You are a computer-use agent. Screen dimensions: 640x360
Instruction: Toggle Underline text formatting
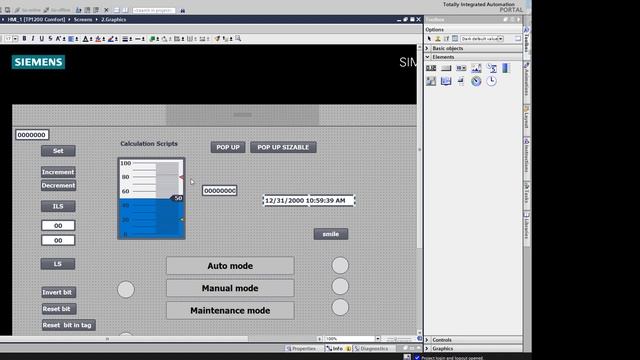point(41,38)
